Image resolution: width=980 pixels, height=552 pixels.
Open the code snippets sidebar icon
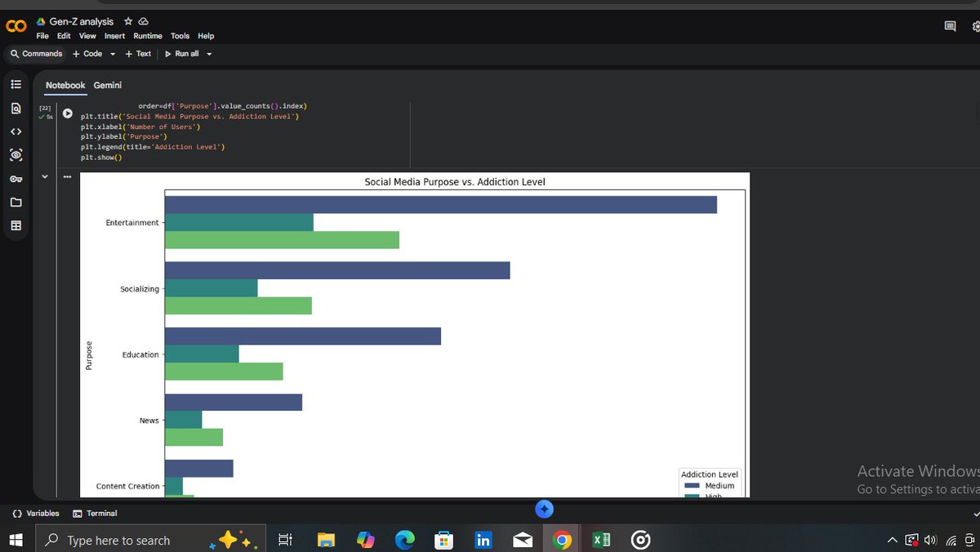point(16,131)
